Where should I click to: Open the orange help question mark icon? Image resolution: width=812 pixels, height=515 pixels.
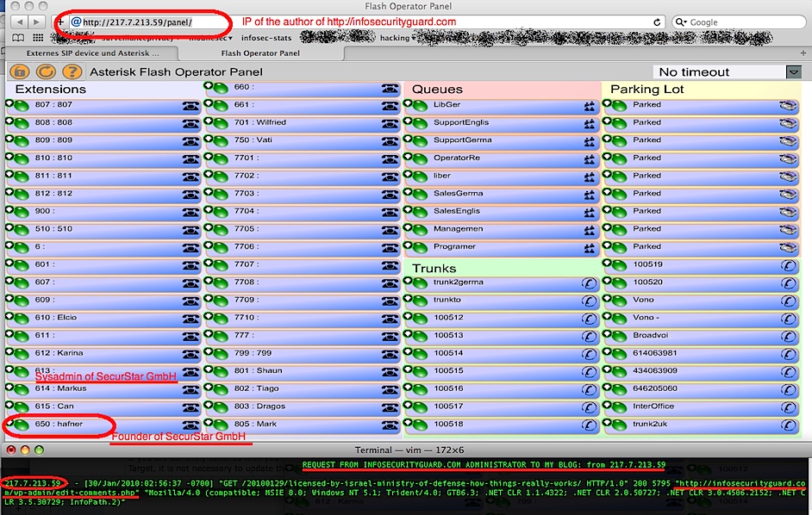[72, 72]
